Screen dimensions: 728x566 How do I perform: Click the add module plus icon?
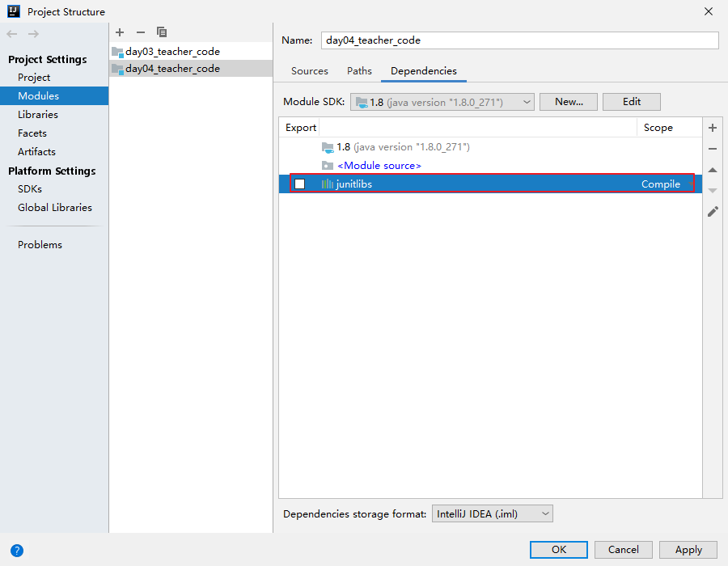point(120,32)
